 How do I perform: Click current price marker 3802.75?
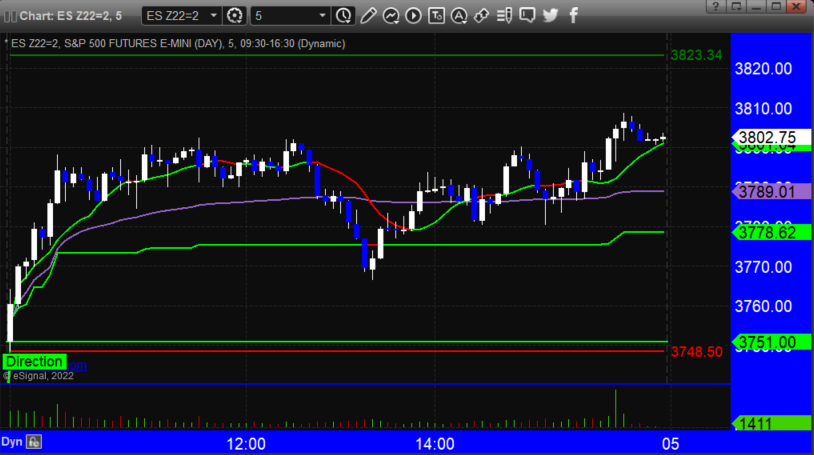771,138
